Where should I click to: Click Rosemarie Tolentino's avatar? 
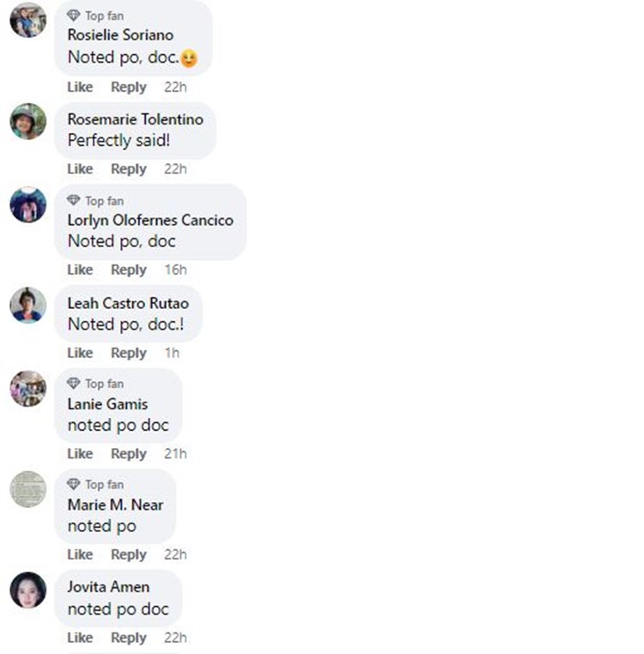(28, 121)
